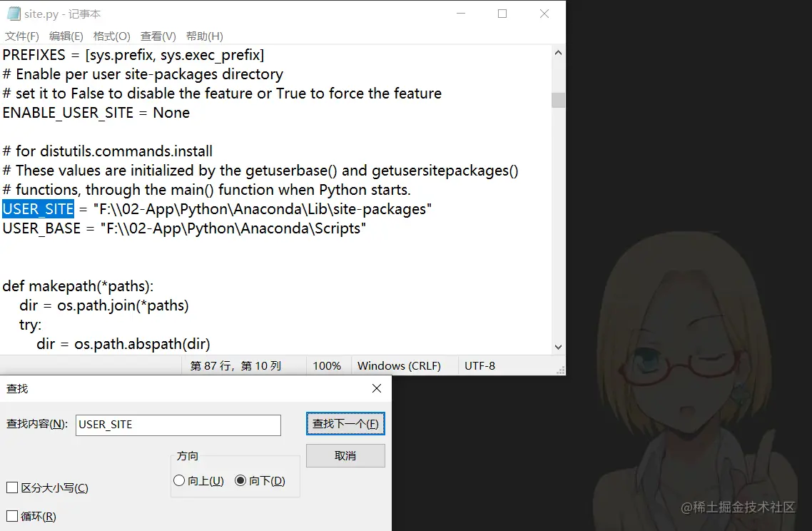Image resolution: width=812 pixels, height=531 pixels.
Task: Select the 向上 direction radio button
Action: pos(179,480)
